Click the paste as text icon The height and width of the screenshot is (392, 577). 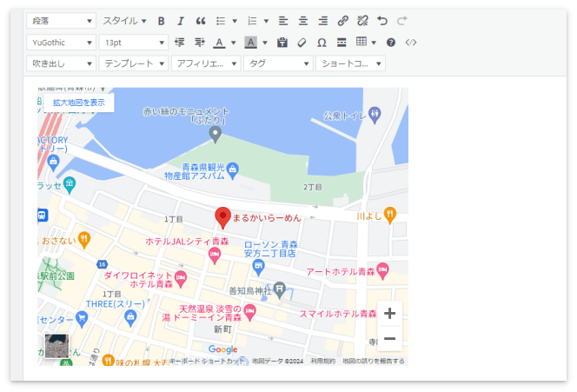282,43
